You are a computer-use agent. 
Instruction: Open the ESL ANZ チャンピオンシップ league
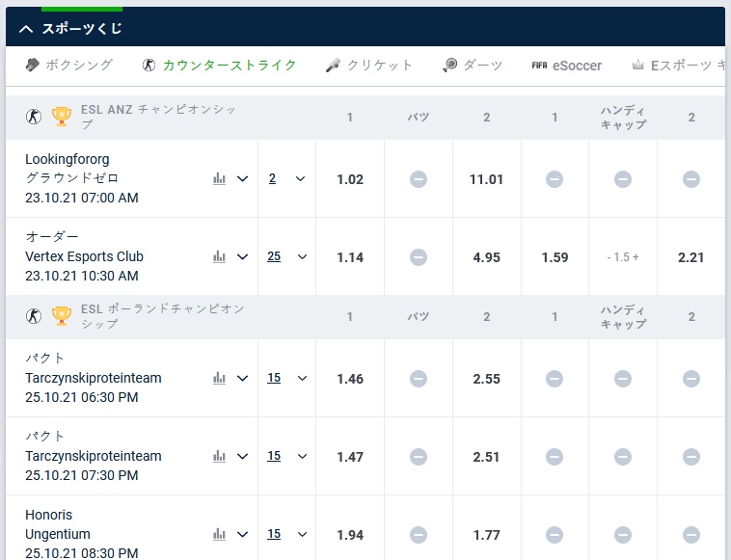[158, 117]
